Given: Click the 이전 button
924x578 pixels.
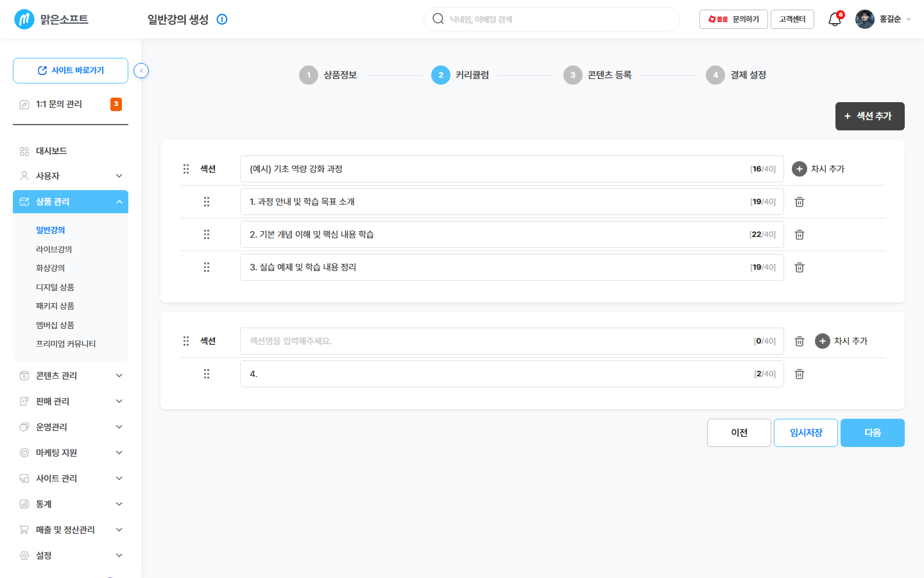Looking at the screenshot, I should coord(739,433).
